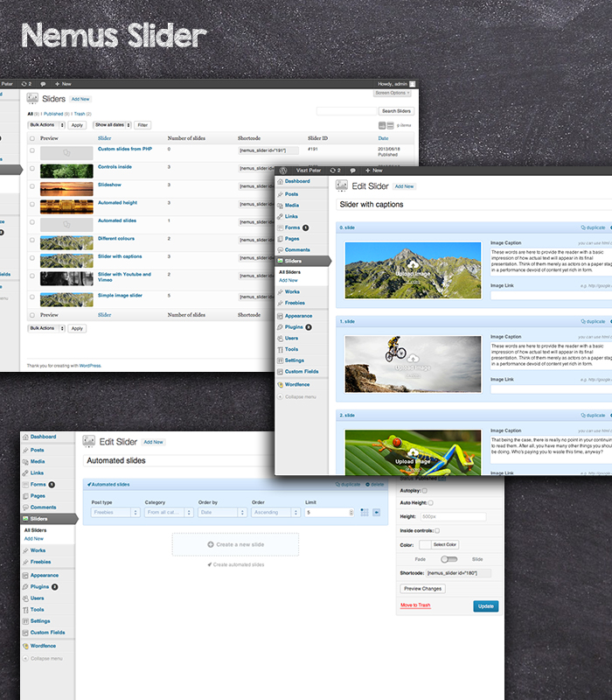Open Plugins in the Automated slides window sidebar

(x=39, y=586)
